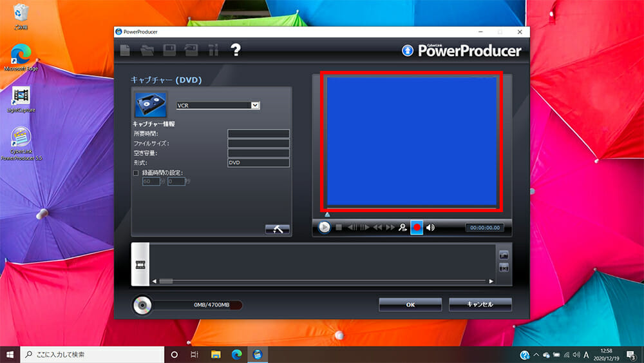
Task: Click the filmstrip icon beside the clip tray
Action: click(140, 265)
